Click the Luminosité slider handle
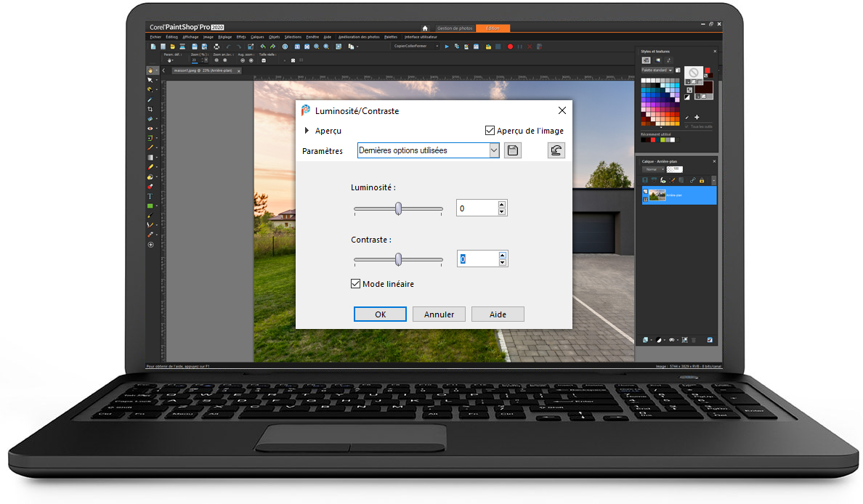863x504 pixels. tap(398, 208)
